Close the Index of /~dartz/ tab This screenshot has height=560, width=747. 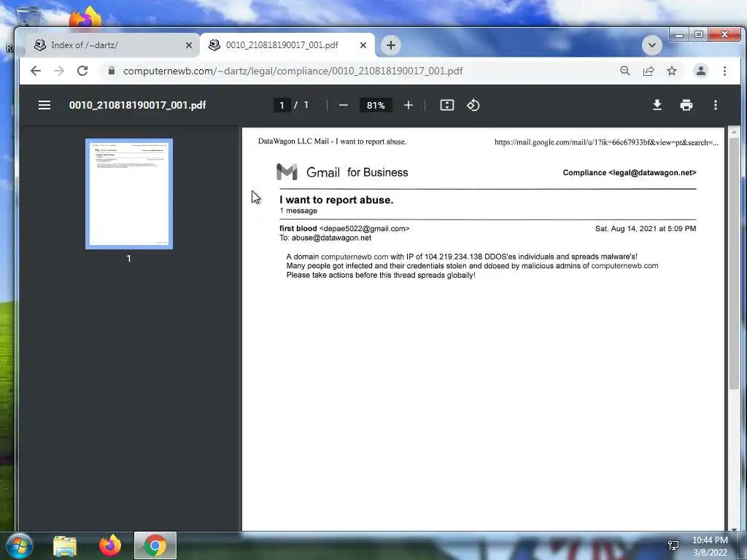click(189, 45)
